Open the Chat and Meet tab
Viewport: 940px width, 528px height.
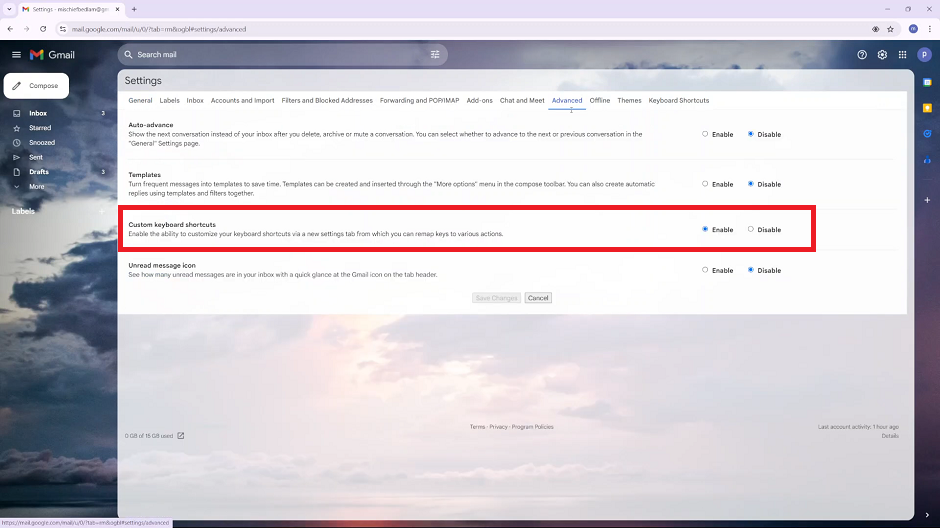point(522,101)
